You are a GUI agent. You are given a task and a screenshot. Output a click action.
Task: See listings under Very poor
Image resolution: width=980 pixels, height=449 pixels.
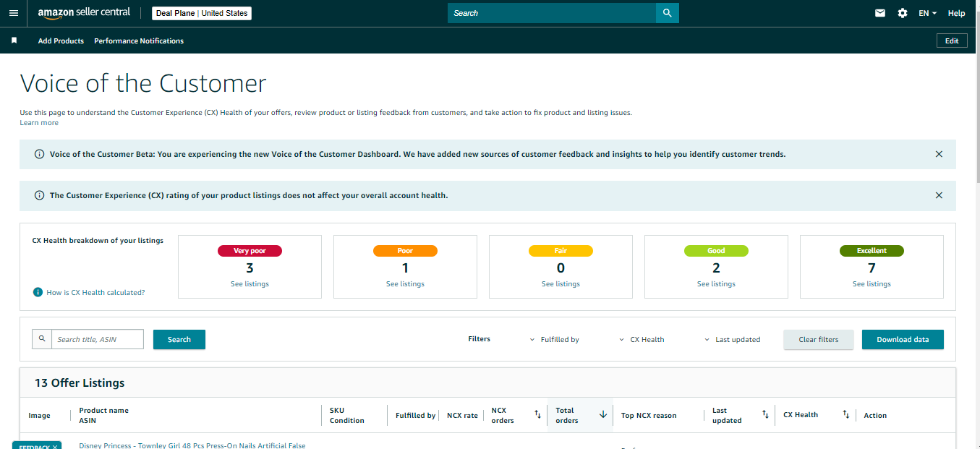(x=250, y=283)
